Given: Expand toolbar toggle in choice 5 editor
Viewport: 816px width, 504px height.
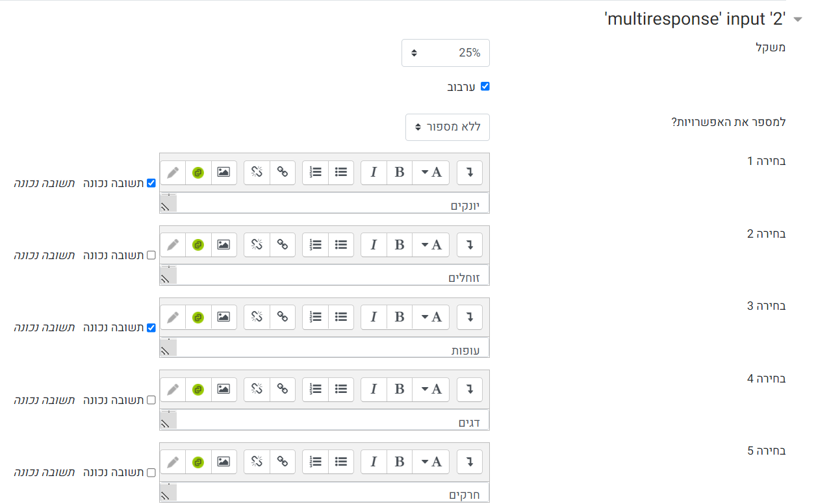Looking at the screenshot, I should coord(470,462).
